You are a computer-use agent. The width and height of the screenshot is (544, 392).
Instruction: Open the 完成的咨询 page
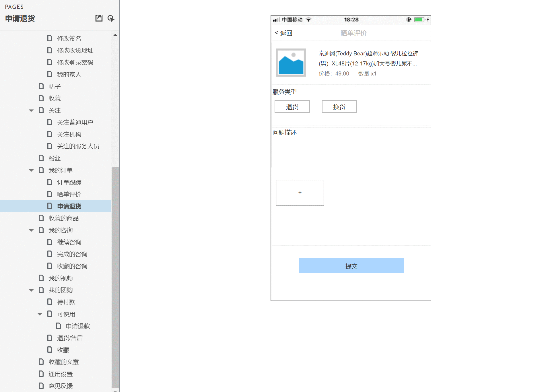(72, 254)
